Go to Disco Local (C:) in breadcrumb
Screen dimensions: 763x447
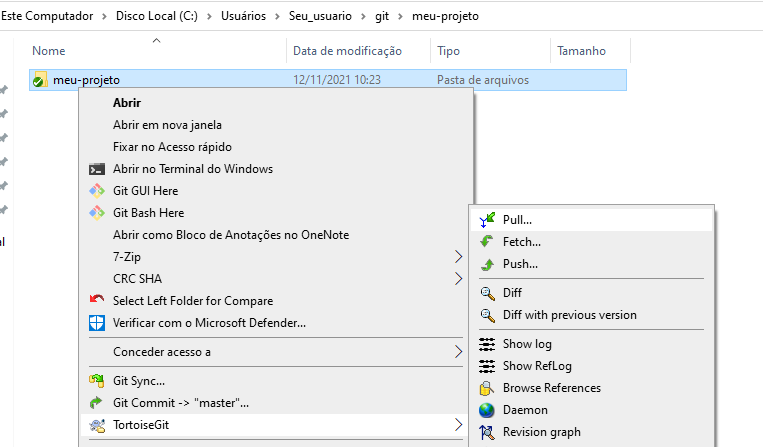157,16
